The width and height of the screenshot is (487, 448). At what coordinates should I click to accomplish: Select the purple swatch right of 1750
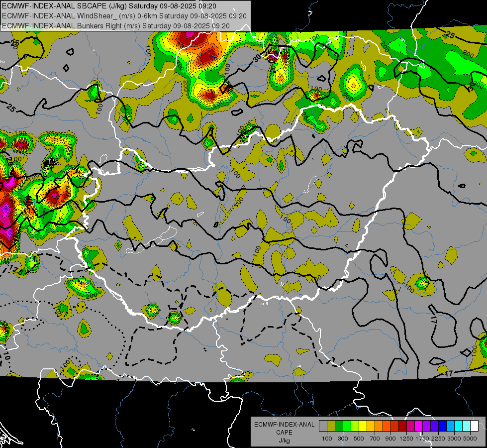pyautogui.click(x=427, y=426)
